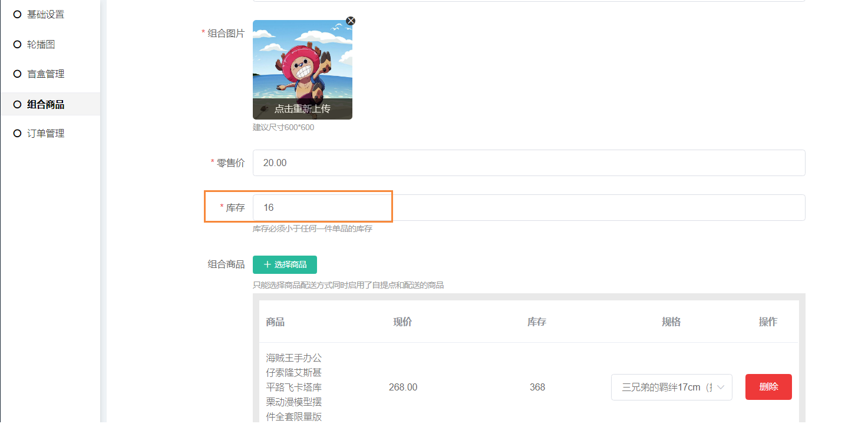Remove the uploaded combo image via X icon
This screenshot has height=437, width=868.
[x=351, y=21]
